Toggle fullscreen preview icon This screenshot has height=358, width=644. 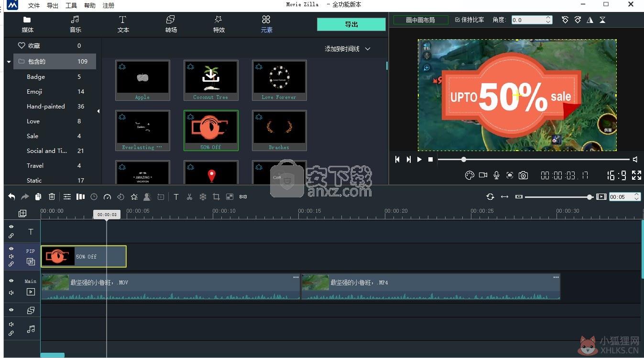point(636,175)
